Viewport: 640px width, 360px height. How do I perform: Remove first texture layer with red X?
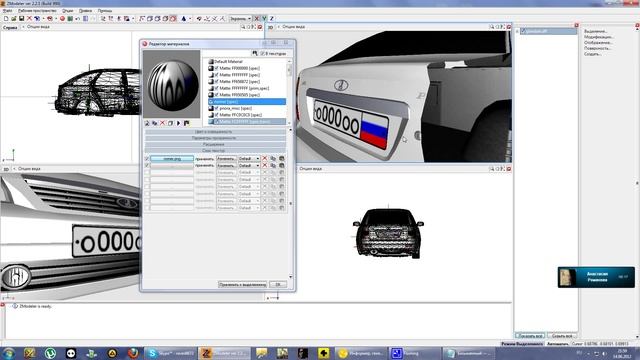(x=264, y=158)
